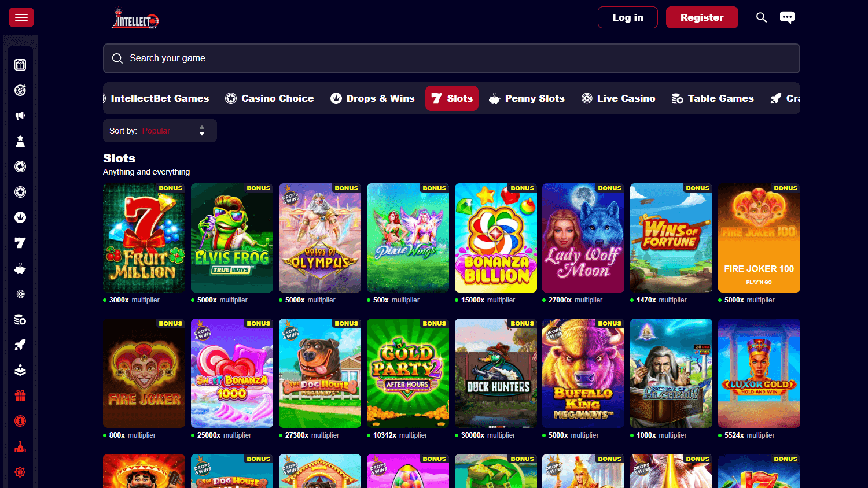Open the Sweet Bonanza 1000 game thumbnail
The height and width of the screenshot is (488, 868).
(231, 373)
